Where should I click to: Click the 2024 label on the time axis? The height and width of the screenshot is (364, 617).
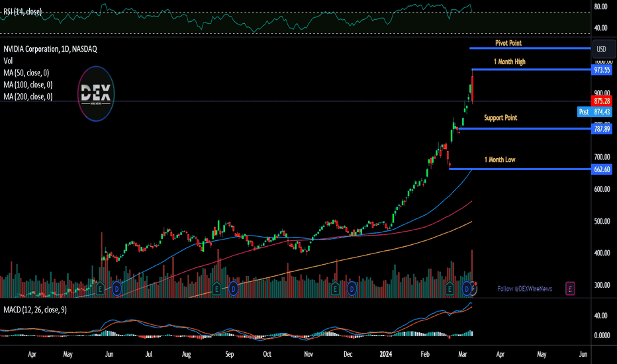(385, 354)
